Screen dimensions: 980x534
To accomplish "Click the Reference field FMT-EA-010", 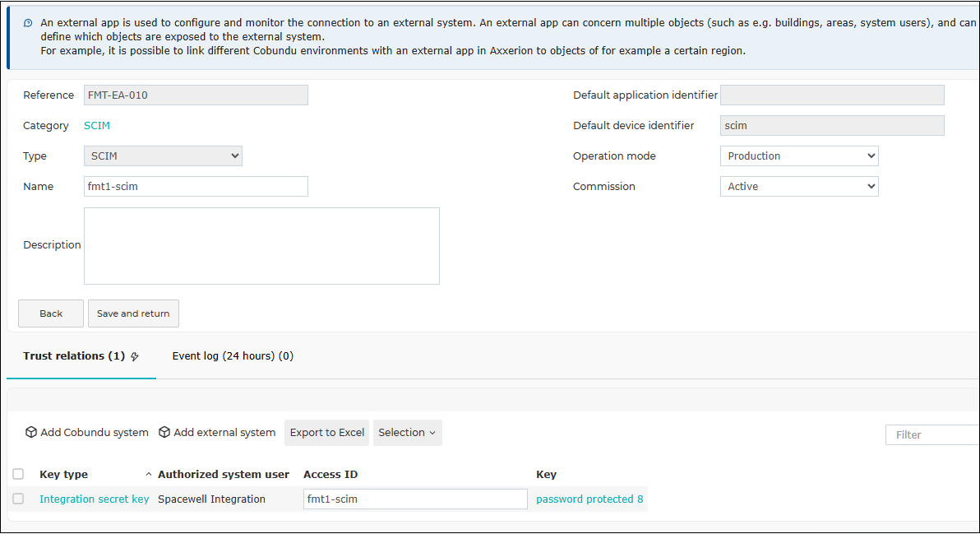I will pos(196,95).
